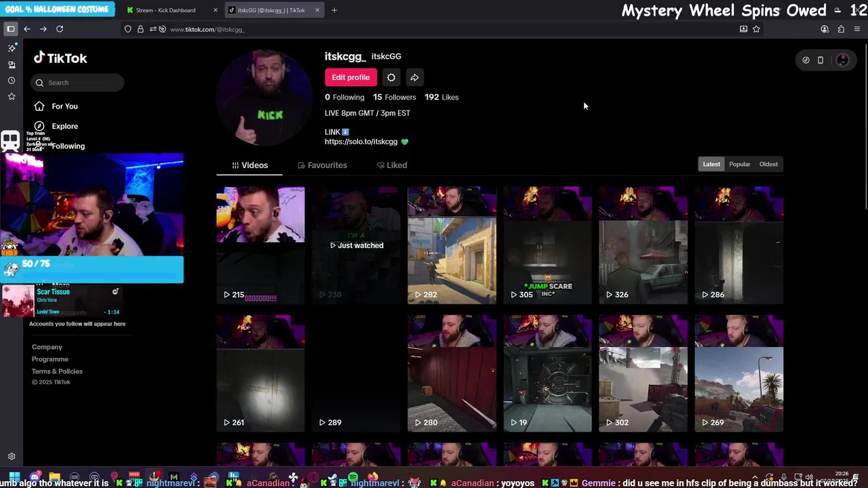Toggle the browser sidebar button

click(x=11, y=29)
